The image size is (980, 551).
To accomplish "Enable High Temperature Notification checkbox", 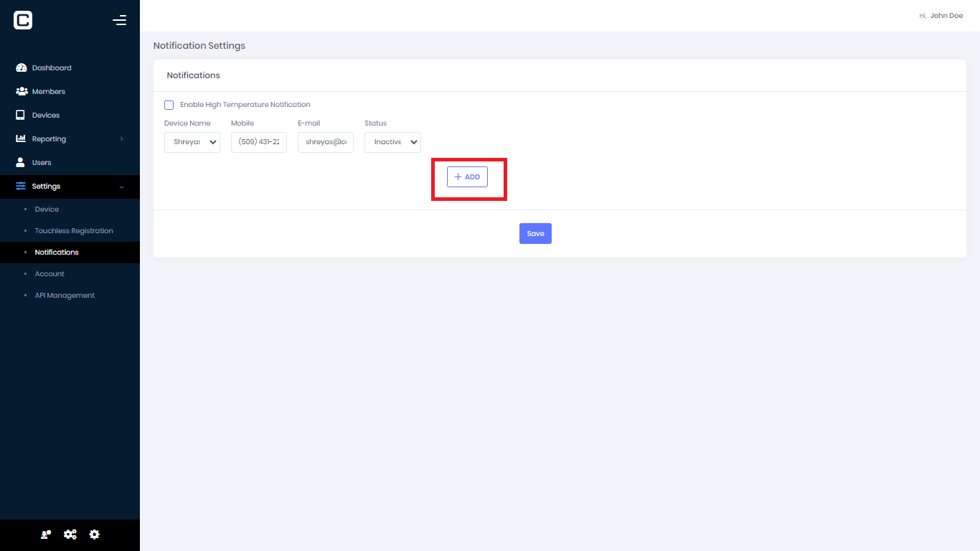I will pyautogui.click(x=169, y=105).
